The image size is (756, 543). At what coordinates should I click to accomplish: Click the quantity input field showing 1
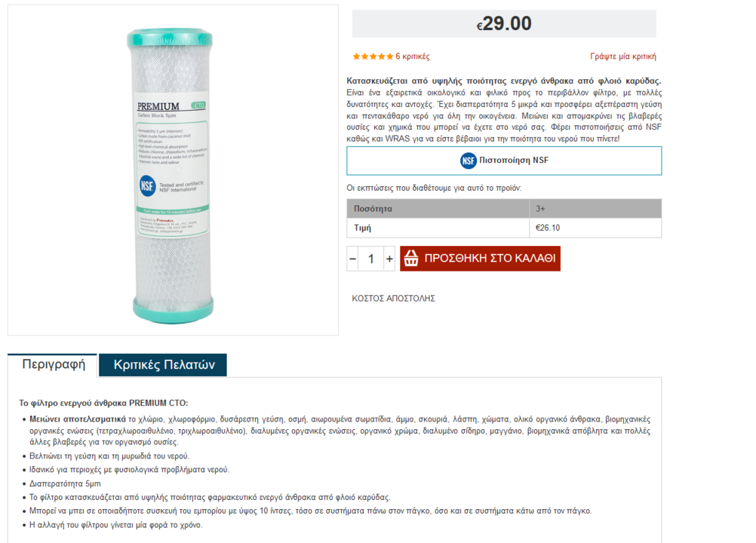370,259
